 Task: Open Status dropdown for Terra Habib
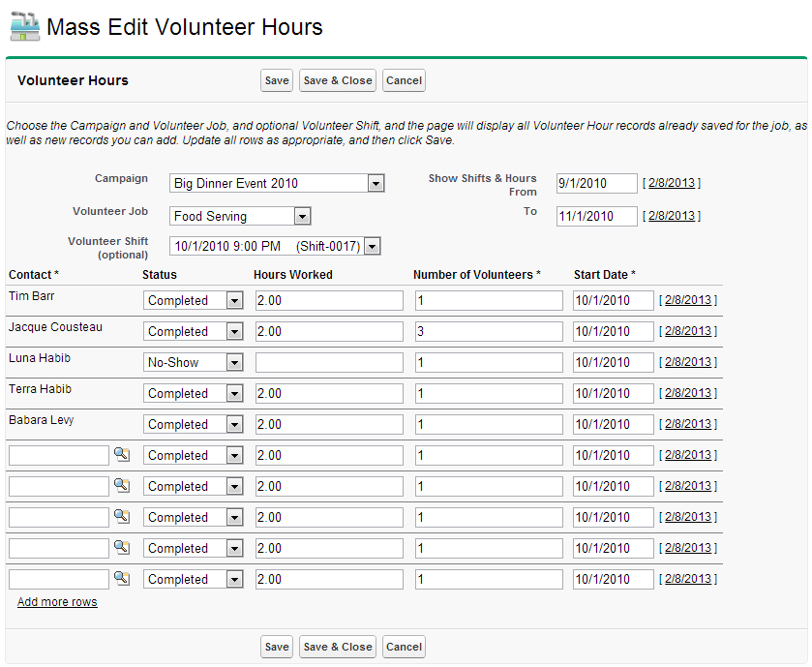coord(194,394)
